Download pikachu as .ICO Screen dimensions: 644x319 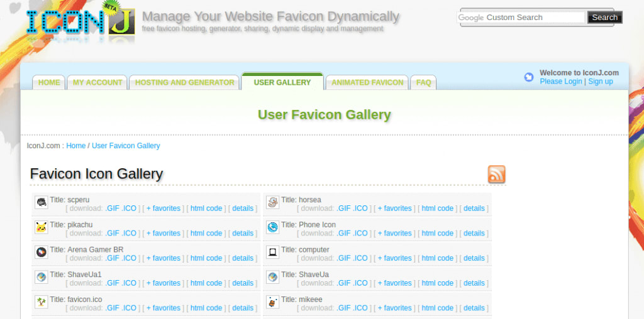click(129, 234)
